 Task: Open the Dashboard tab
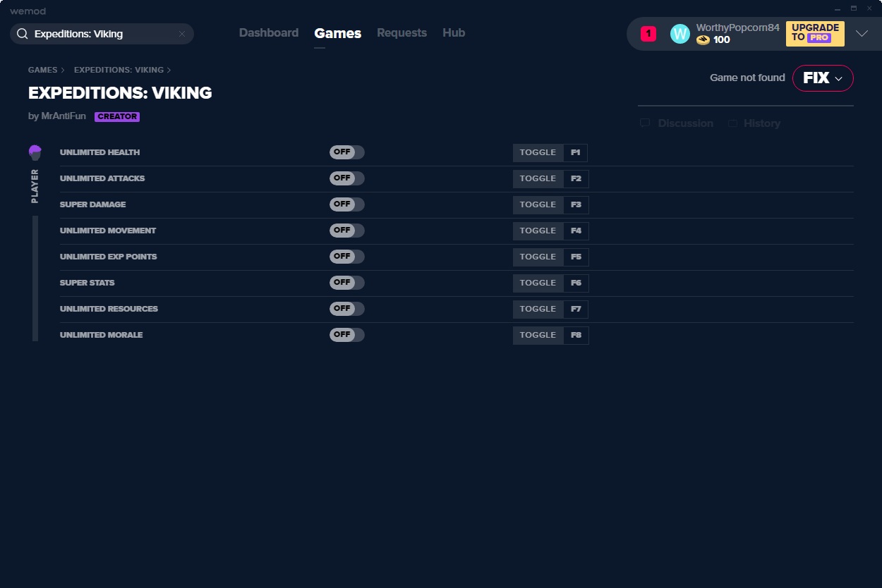click(x=269, y=33)
